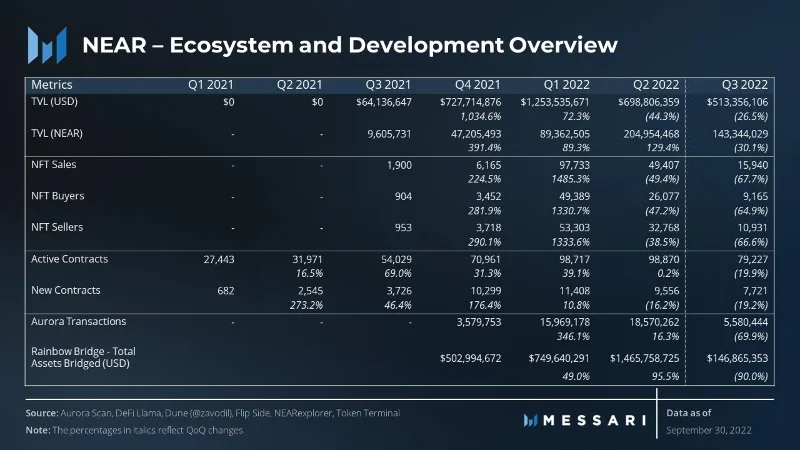Click the MESSARI wordmark logo at the bottom
800x450 pixels.
(585, 420)
